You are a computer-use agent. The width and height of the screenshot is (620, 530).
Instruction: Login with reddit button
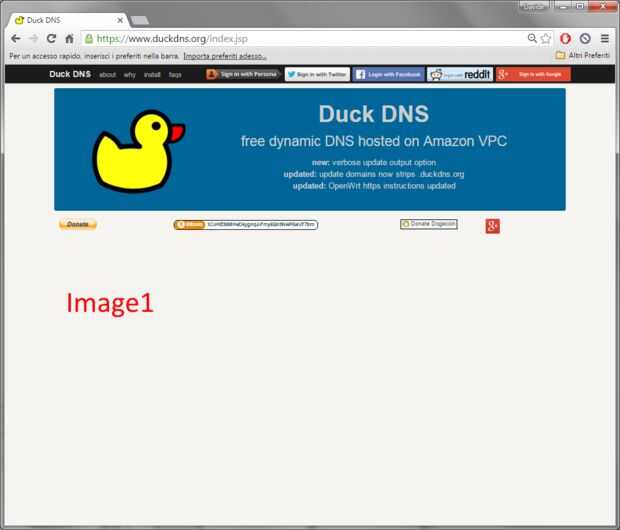[x=460, y=74]
